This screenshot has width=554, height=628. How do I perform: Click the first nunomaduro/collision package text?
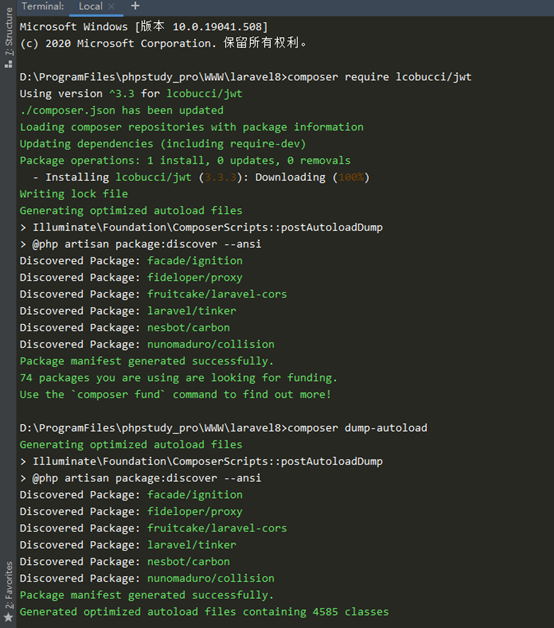coord(211,344)
